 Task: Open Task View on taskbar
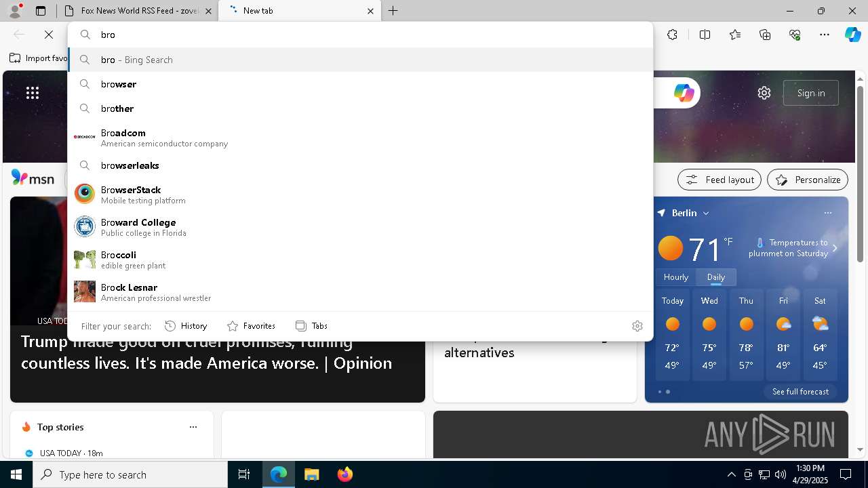click(244, 474)
